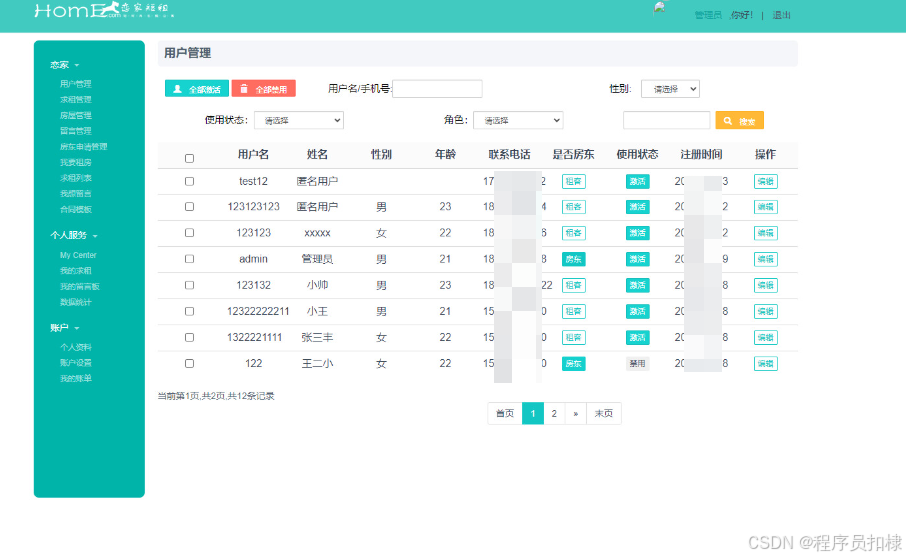Screen dimensions: 906x558
Task: Click 全部禁用 disable-all red button
Action: [x=263, y=89]
